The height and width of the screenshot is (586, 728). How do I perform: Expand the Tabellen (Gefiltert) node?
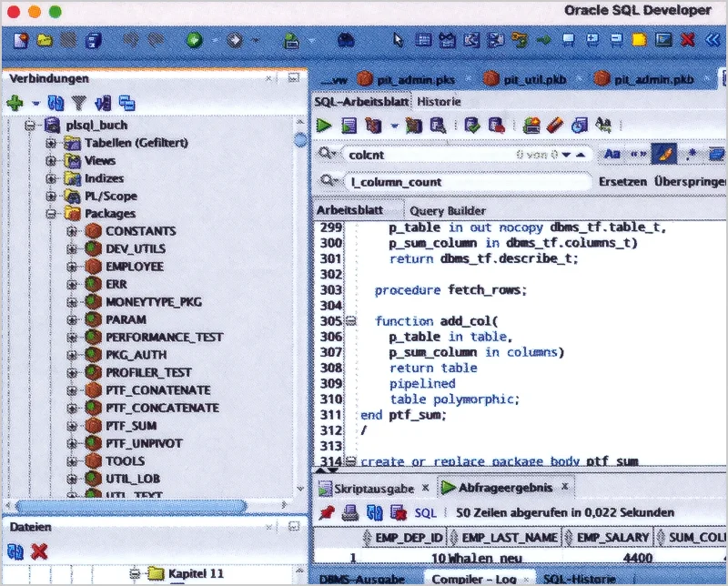(51, 143)
